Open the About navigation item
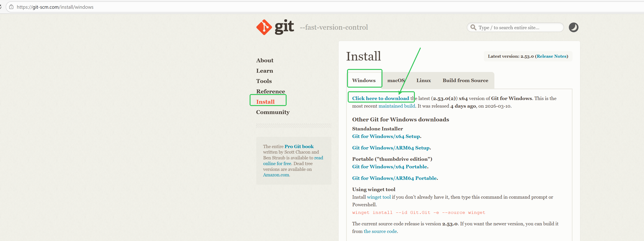Screen dimensions: 644x241 (x=265, y=60)
